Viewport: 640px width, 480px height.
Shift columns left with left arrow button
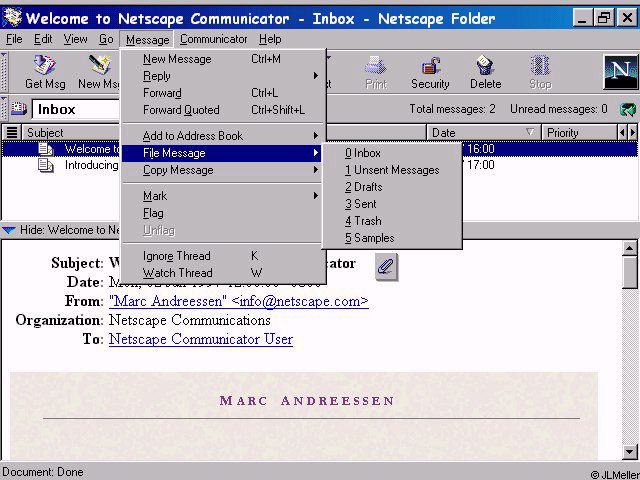coord(622,132)
